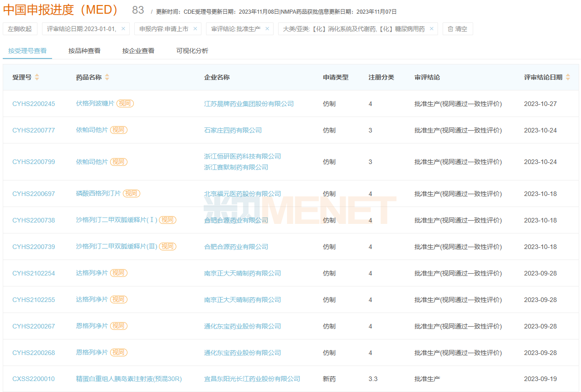Open company 石家庄四药有限公司
The image size is (581, 392).
tap(233, 130)
